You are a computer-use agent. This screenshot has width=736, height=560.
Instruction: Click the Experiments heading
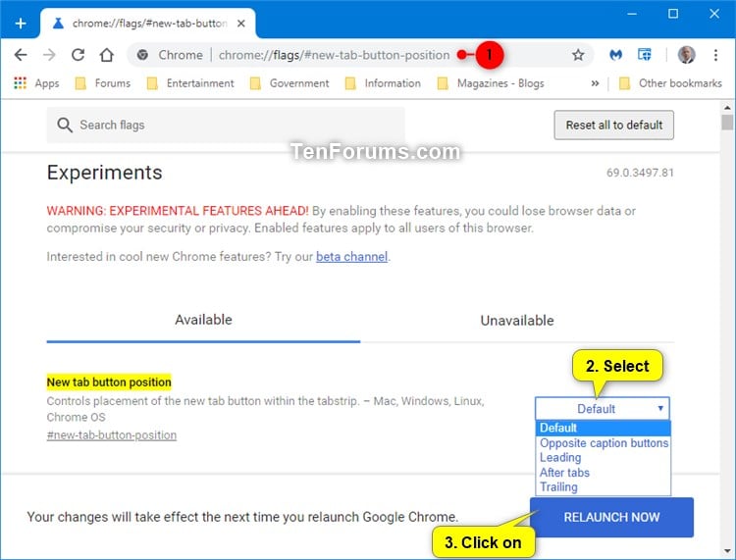pyautogui.click(x=105, y=173)
